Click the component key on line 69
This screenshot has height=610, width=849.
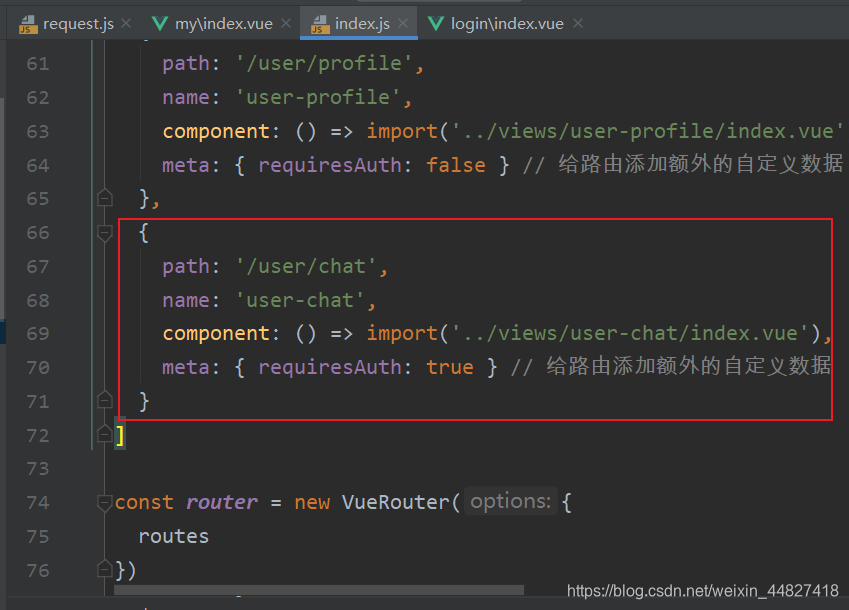(216, 334)
